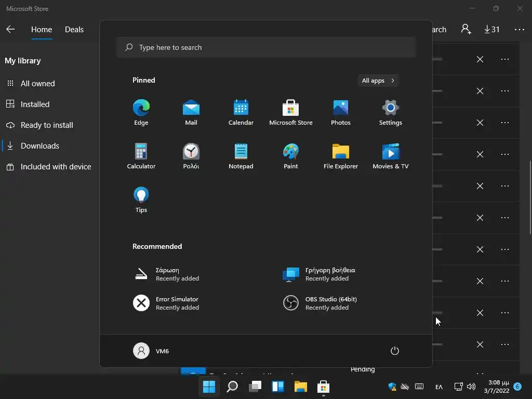
Task: Open the clock showing 3:08 μμ
Action: (497, 387)
